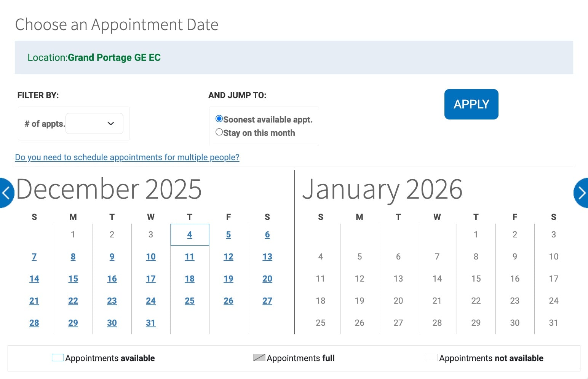Select "Soonest available appt." option

pos(219,119)
